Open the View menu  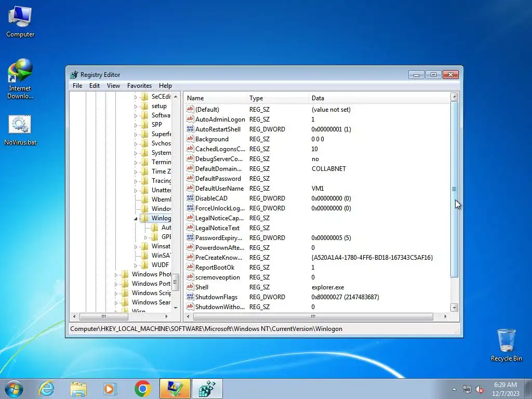tap(113, 86)
